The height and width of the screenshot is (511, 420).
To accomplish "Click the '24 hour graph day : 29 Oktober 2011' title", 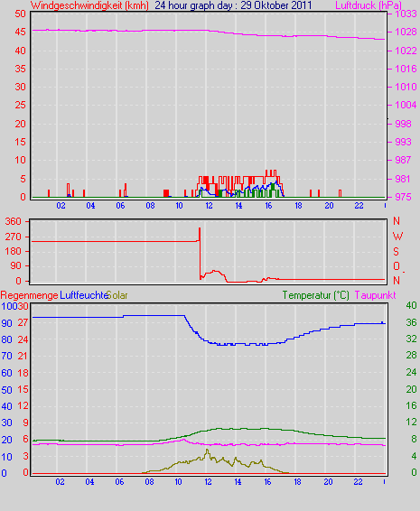I will click(x=233, y=5).
